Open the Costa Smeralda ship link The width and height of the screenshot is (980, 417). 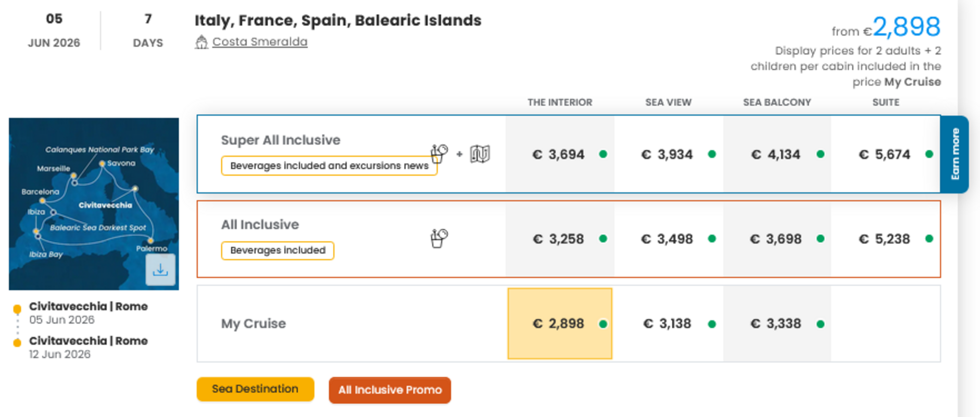[x=259, y=42]
